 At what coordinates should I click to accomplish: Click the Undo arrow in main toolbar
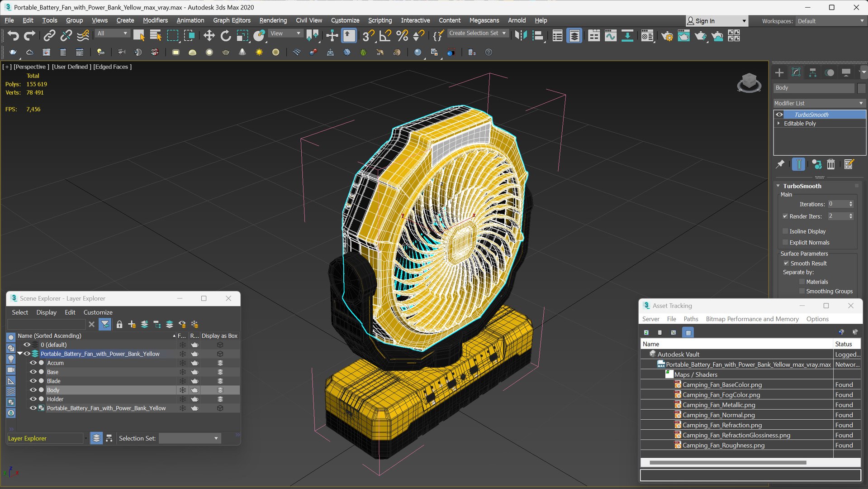coord(13,36)
